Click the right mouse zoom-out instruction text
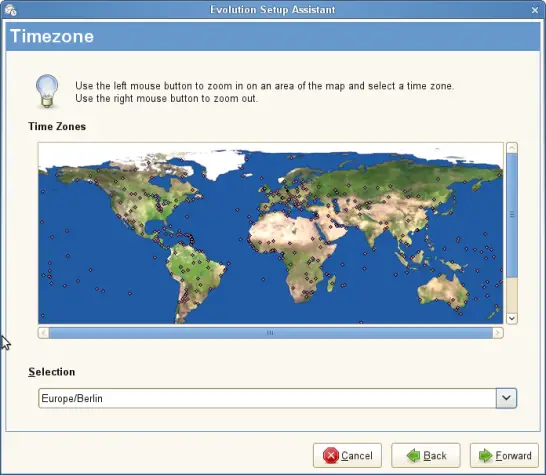The width and height of the screenshot is (546, 475). (166, 99)
